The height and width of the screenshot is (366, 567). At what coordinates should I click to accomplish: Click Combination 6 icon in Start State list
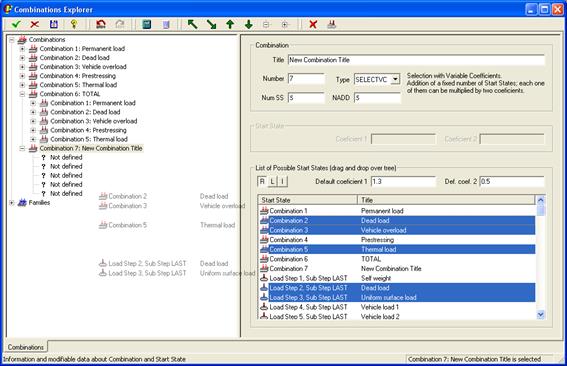pyautogui.click(x=264, y=259)
